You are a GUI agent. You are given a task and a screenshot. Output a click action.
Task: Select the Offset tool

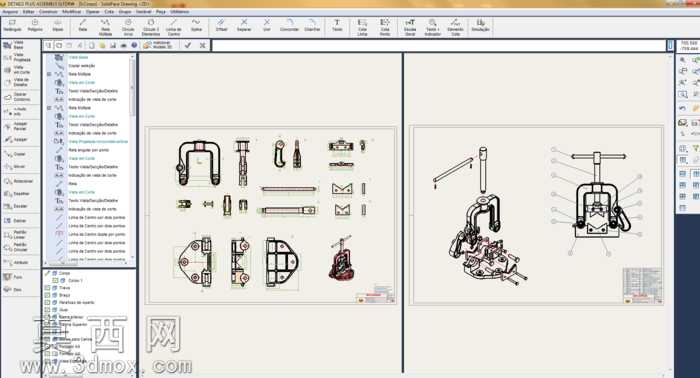[x=221, y=26]
